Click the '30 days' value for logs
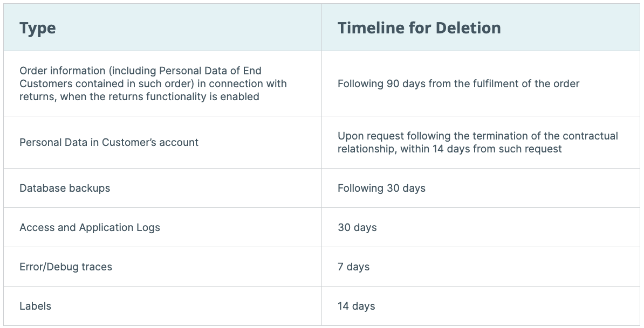 357,227
